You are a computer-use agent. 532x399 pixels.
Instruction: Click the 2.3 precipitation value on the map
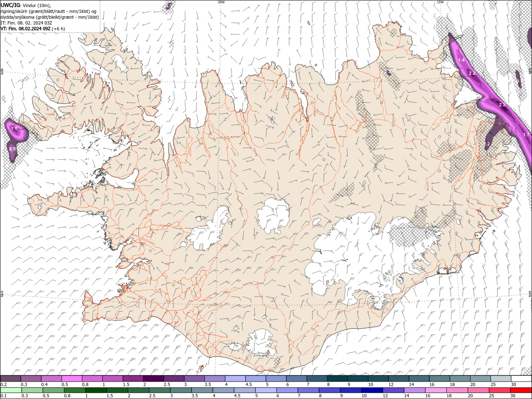click(x=502, y=105)
